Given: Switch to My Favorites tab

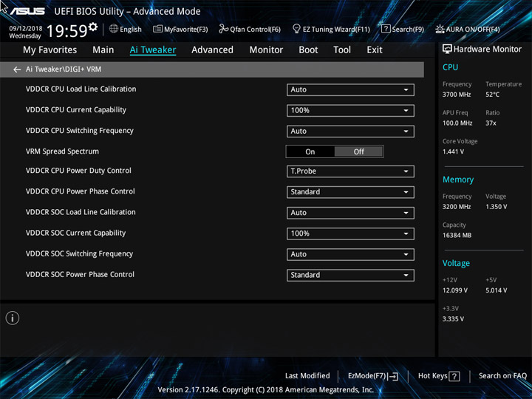Looking at the screenshot, I should pos(50,50).
